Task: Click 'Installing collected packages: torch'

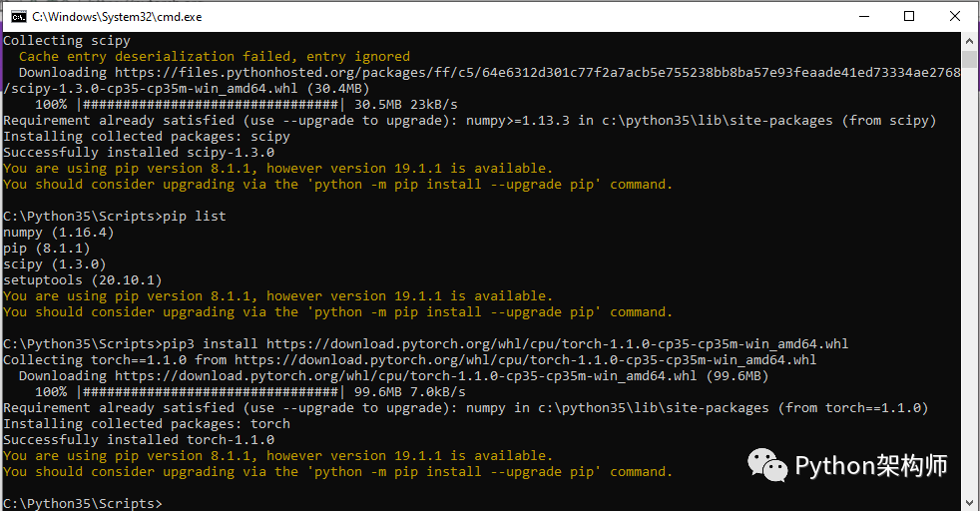Action: tap(147, 424)
